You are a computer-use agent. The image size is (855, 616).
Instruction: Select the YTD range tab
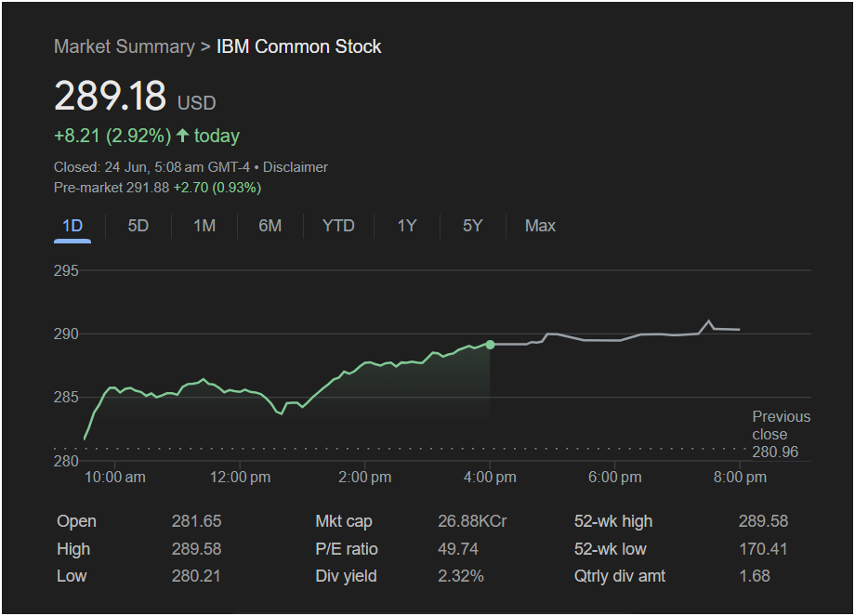[x=338, y=226]
